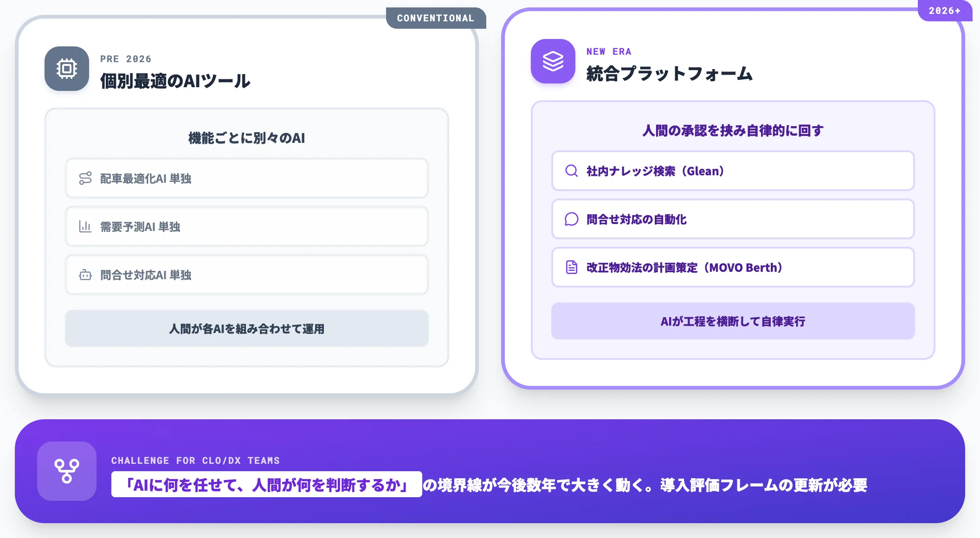980x538 pixels.
Task: Select the 需要予測AI 単独 row
Action: pyautogui.click(x=247, y=227)
